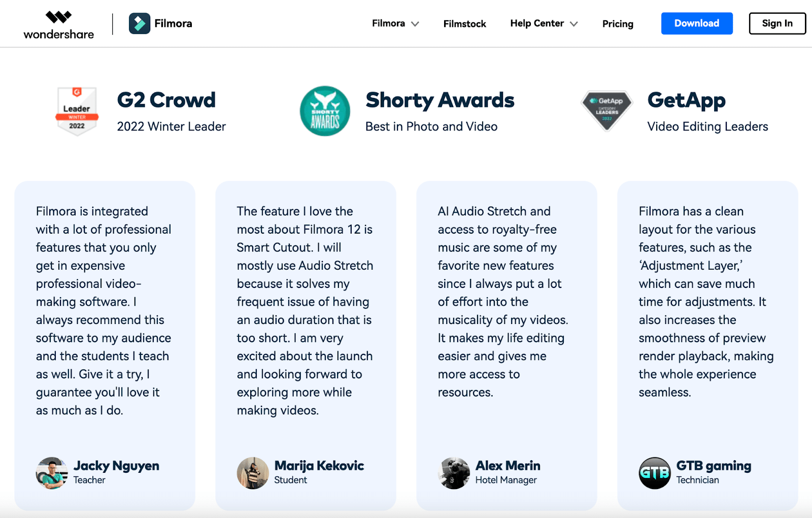The width and height of the screenshot is (812, 518).
Task: Click the Wondershare logo
Action: pyautogui.click(x=58, y=25)
